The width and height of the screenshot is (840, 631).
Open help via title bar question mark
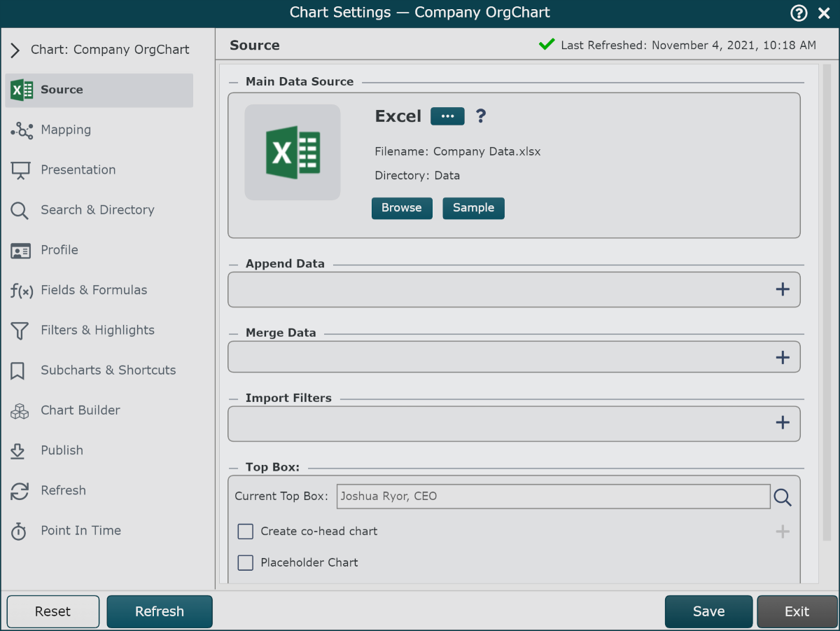click(799, 13)
